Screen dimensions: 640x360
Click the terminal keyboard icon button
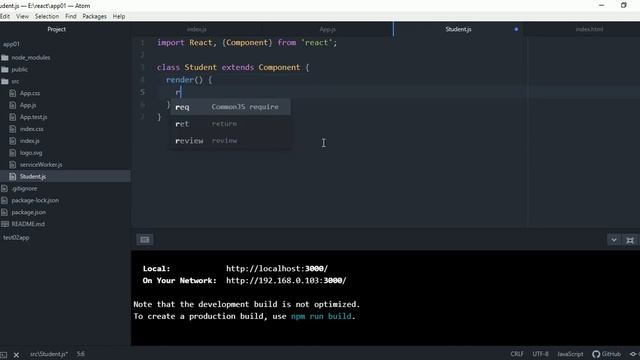(x=144, y=240)
